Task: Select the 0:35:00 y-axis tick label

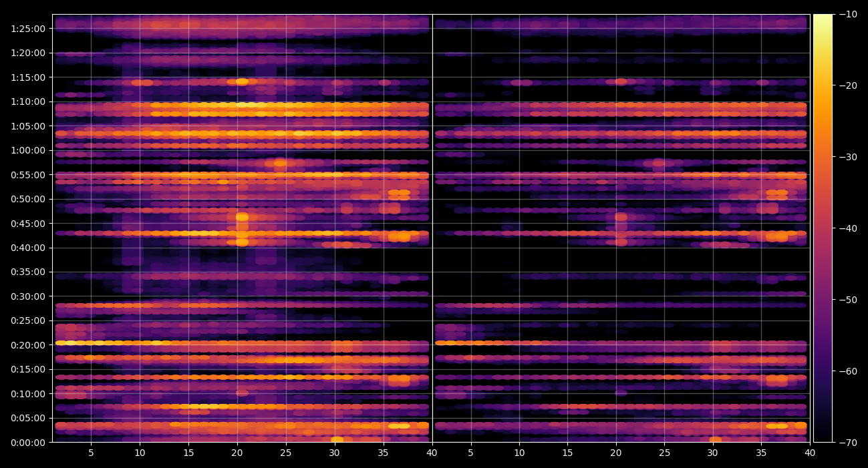Action: click(x=28, y=272)
